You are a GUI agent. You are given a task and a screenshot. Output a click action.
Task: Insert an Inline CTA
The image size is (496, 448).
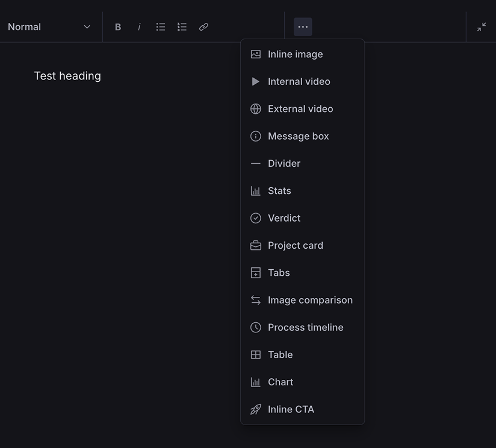(x=302, y=409)
